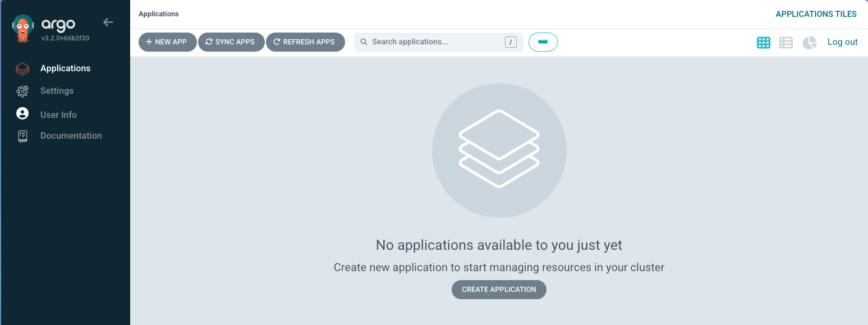Click the search magnifier icon
This screenshot has height=325, width=868.
(364, 42)
